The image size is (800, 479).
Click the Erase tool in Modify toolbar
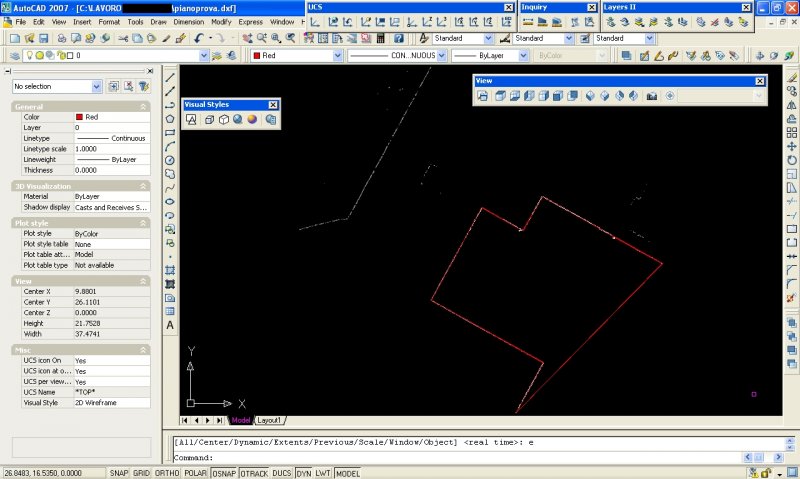791,78
